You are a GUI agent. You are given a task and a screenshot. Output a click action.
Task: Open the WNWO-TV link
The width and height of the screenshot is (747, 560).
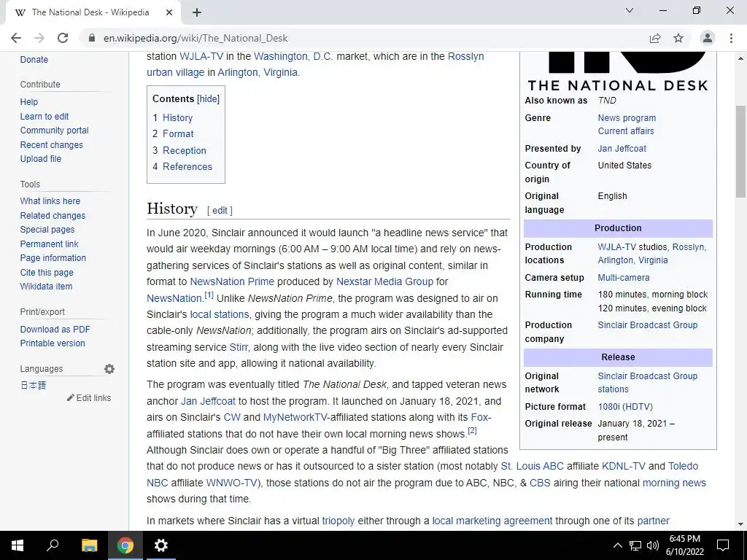[x=231, y=483]
